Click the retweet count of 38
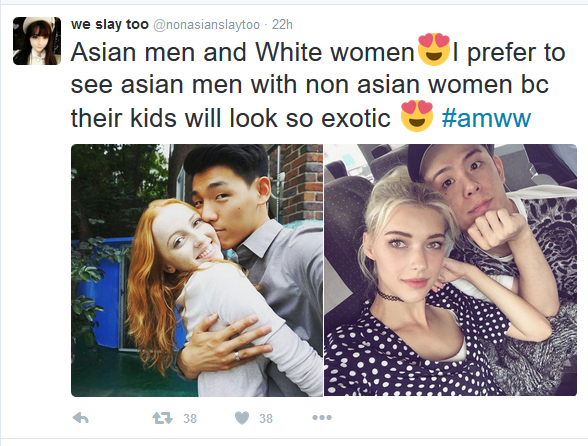 point(190,418)
